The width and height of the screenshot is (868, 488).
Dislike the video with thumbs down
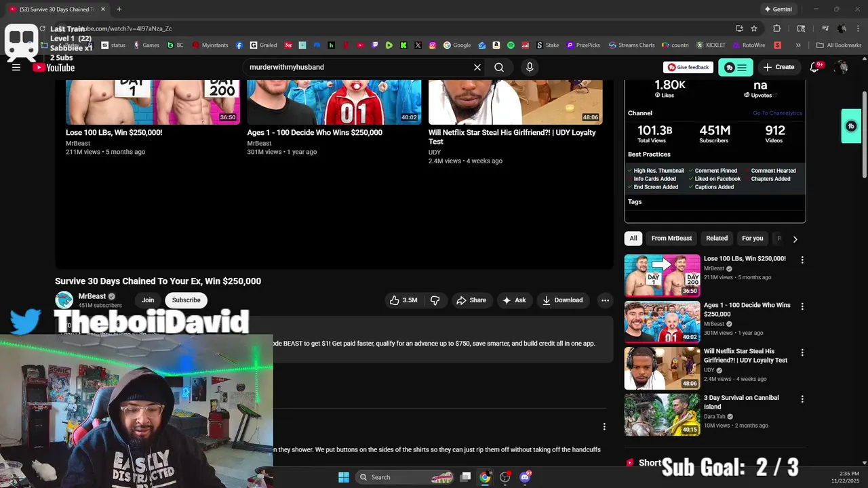coord(435,300)
